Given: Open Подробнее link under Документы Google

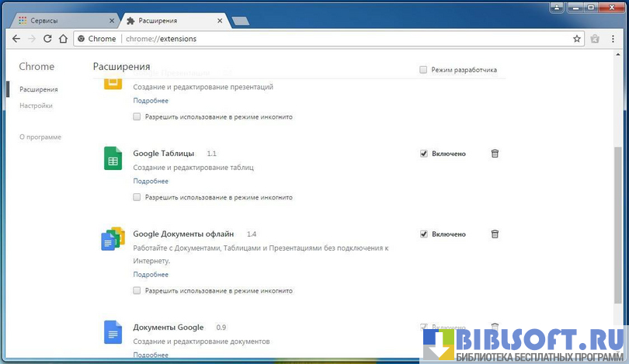Looking at the screenshot, I should point(151,355).
